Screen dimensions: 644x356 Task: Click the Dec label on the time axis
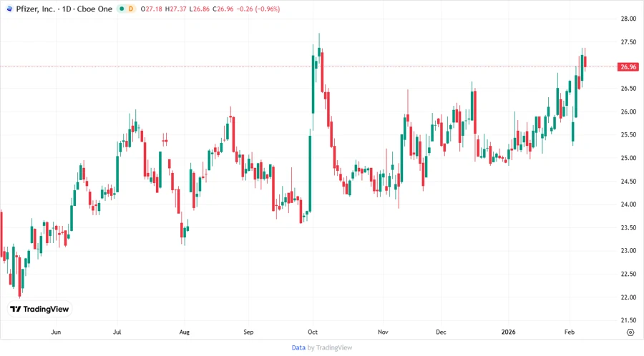point(441,332)
